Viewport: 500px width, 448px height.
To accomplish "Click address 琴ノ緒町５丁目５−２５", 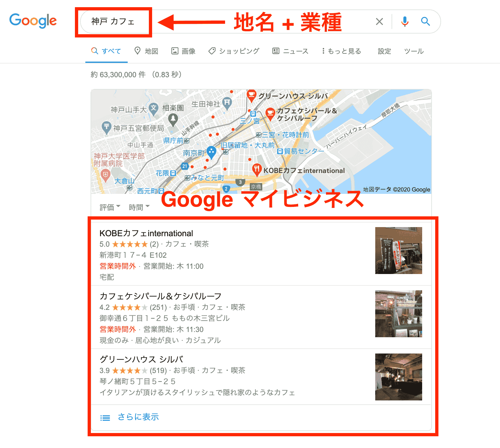I will point(137,382).
